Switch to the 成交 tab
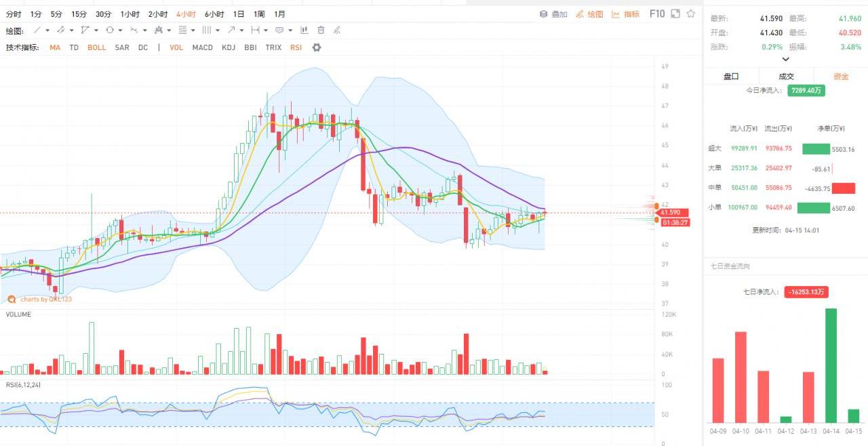The width and height of the screenshot is (868, 446). tap(785, 77)
